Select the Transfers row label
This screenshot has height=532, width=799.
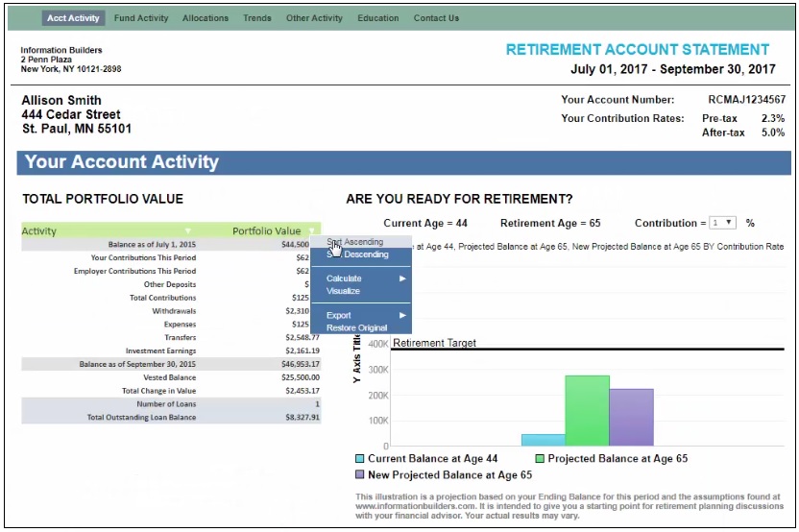click(x=181, y=337)
